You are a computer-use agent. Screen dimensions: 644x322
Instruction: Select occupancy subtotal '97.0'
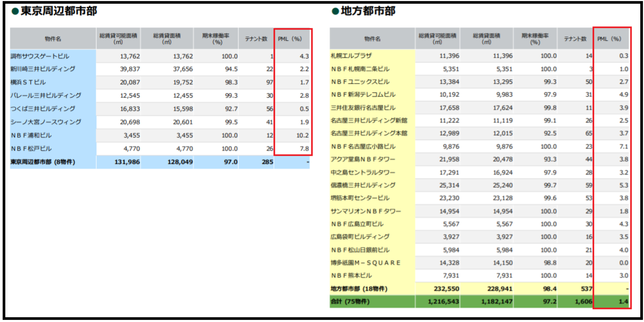click(x=231, y=162)
